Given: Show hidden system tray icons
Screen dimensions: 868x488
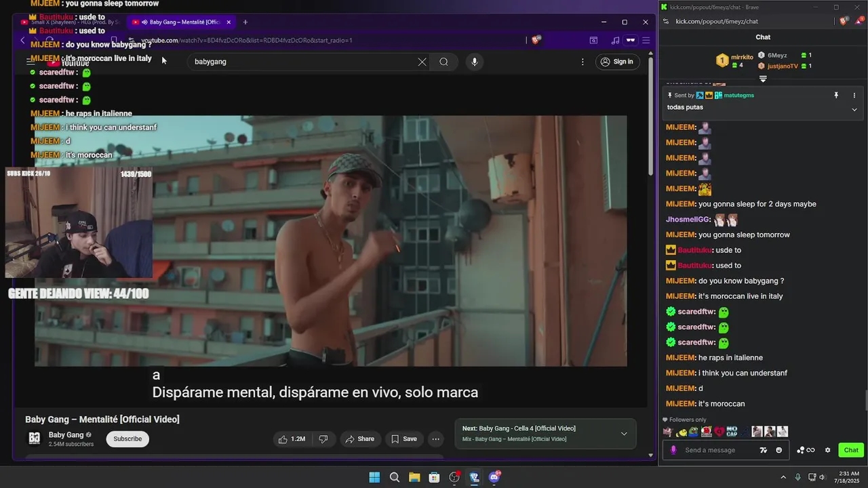Looking at the screenshot, I should 783,477.
